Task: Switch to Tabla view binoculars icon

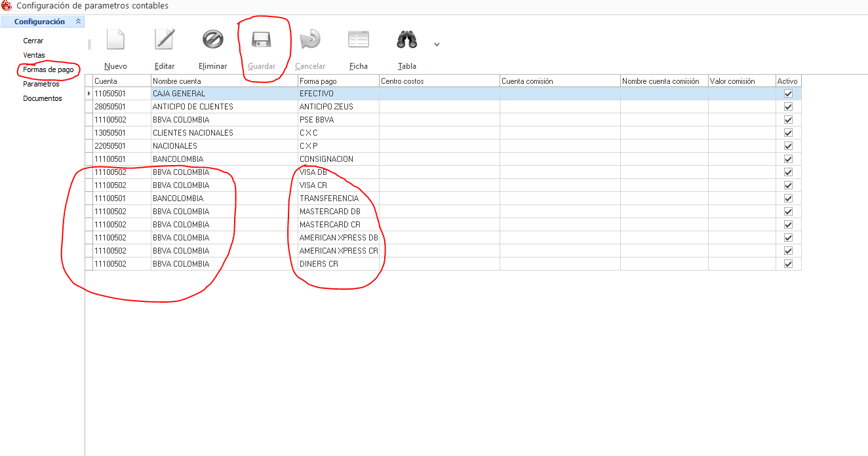Action: tap(406, 40)
